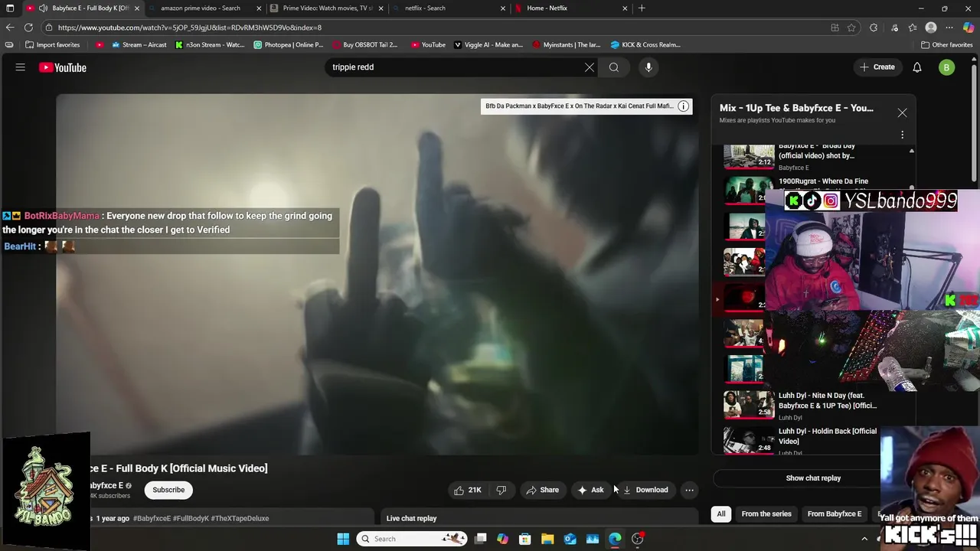The image size is (980, 551).
Task: Open the YouTube guide hamburger menu
Action: click(x=21, y=67)
